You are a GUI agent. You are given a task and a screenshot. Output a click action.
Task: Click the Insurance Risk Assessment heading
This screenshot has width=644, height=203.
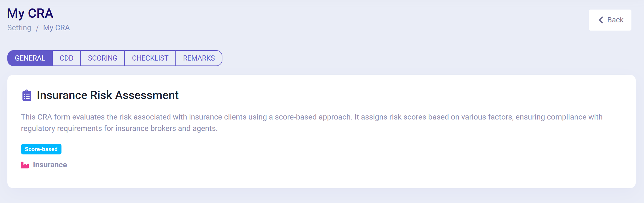(108, 95)
